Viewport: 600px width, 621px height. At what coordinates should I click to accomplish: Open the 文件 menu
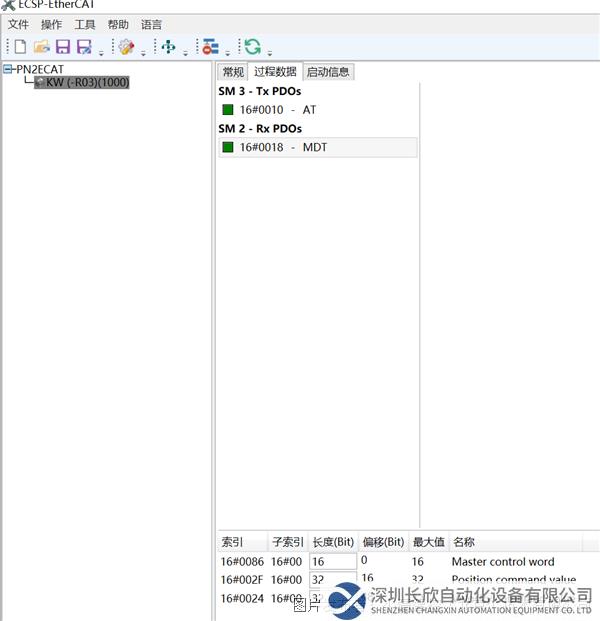[x=18, y=24]
